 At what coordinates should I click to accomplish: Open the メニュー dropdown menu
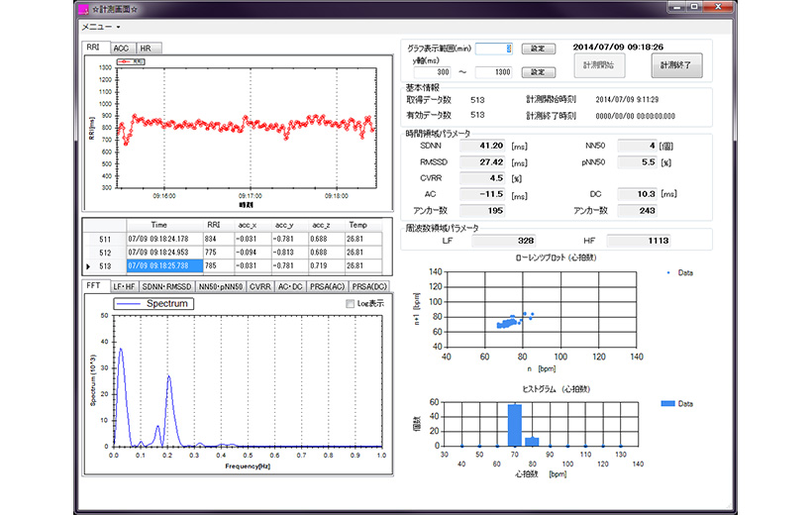[100, 27]
